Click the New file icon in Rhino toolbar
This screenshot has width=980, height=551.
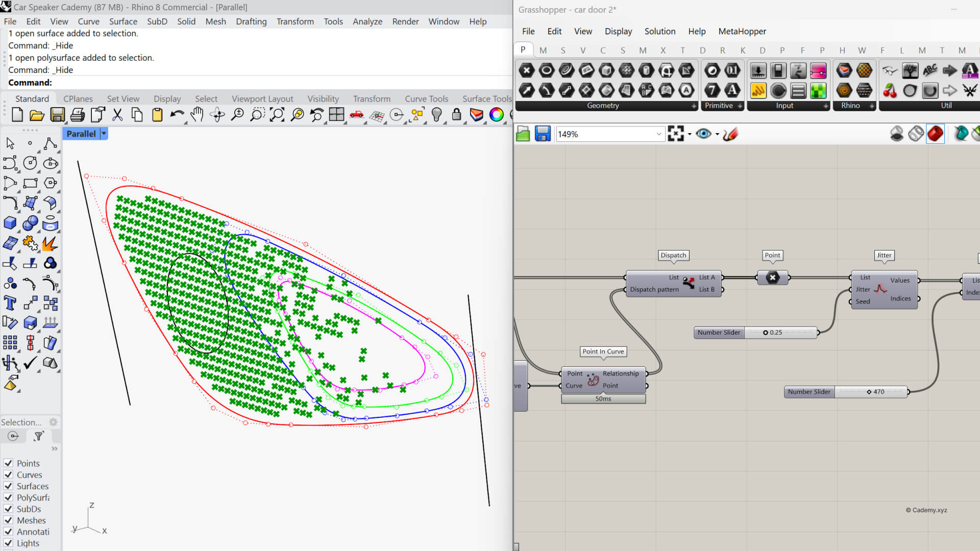point(17,115)
